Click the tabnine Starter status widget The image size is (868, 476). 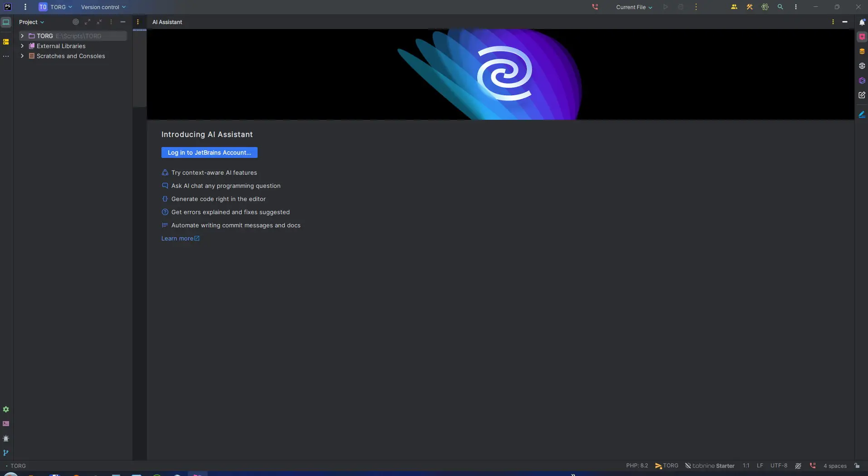tap(710, 466)
